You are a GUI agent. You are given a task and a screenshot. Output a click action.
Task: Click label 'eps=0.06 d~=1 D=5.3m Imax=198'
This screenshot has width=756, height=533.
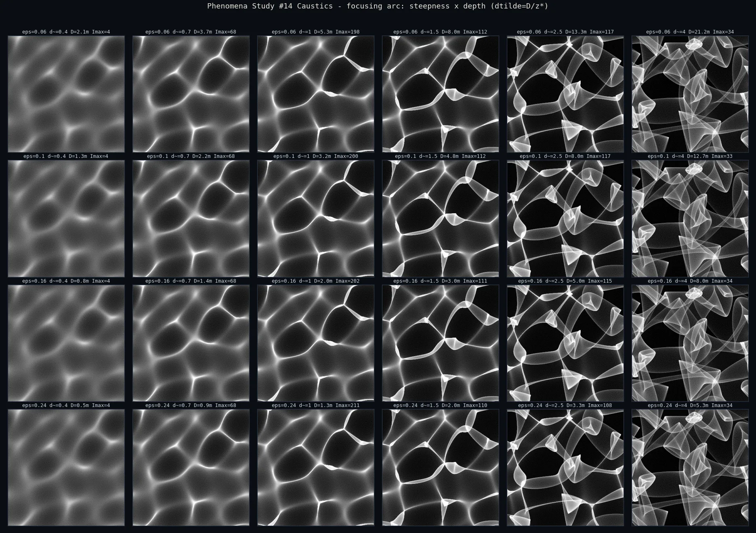tap(316, 32)
